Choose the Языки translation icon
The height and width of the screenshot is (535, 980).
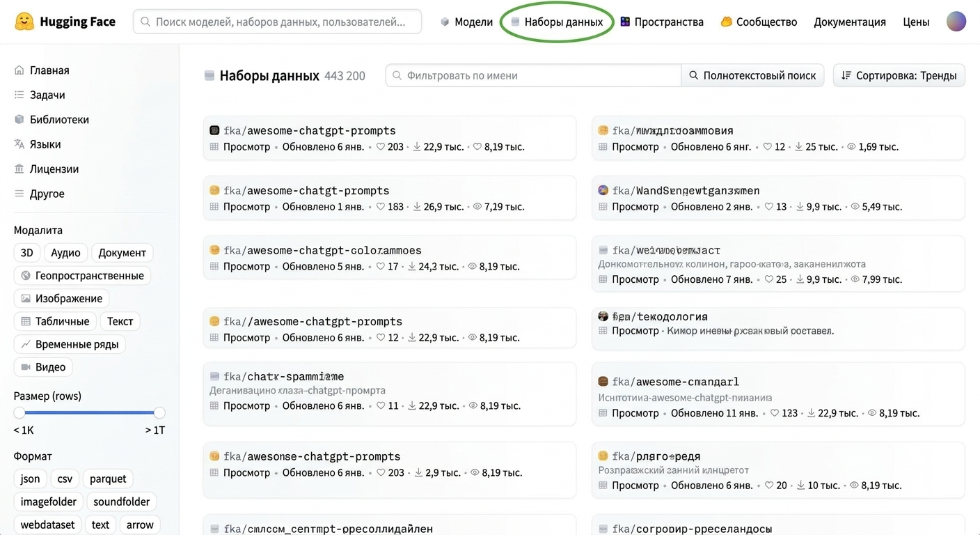point(19,144)
